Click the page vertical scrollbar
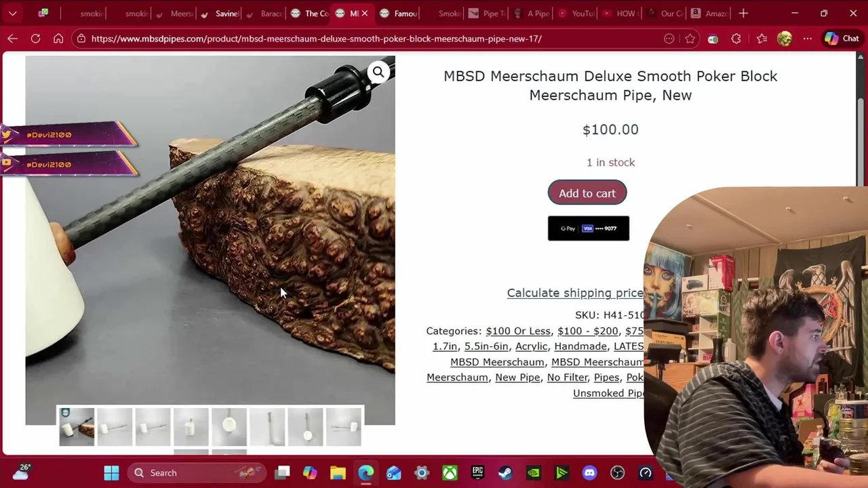The height and width of the screenshot is (488, 868). [x=861, y=141]
